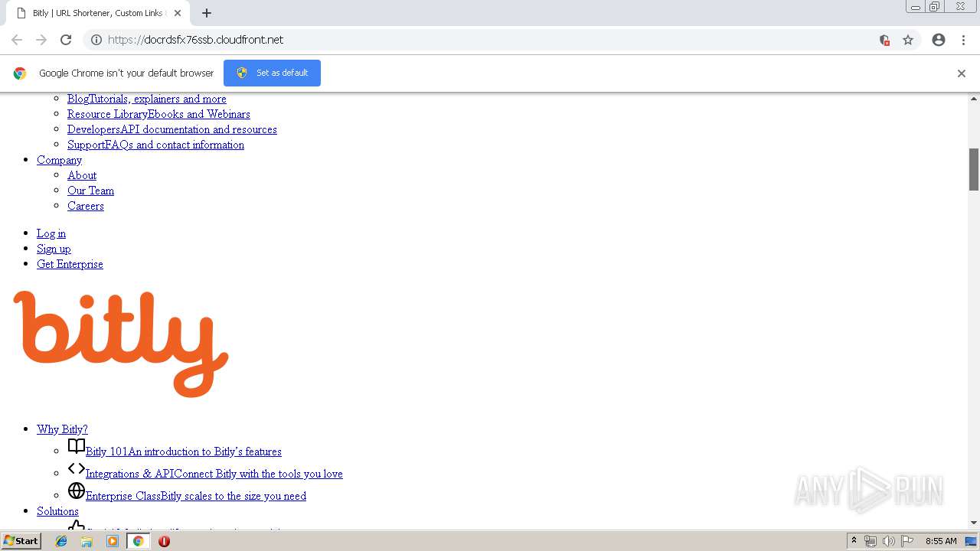980x551 pixels.
Task: Click the Log in link
Action: pos(51,233)
